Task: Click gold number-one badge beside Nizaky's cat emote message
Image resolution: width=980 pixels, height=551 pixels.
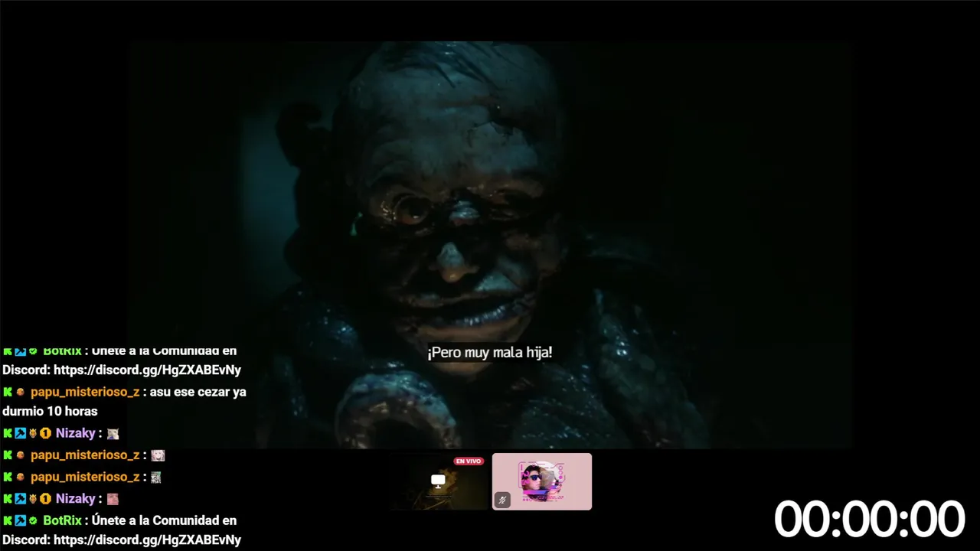Action: click(45, 433)
